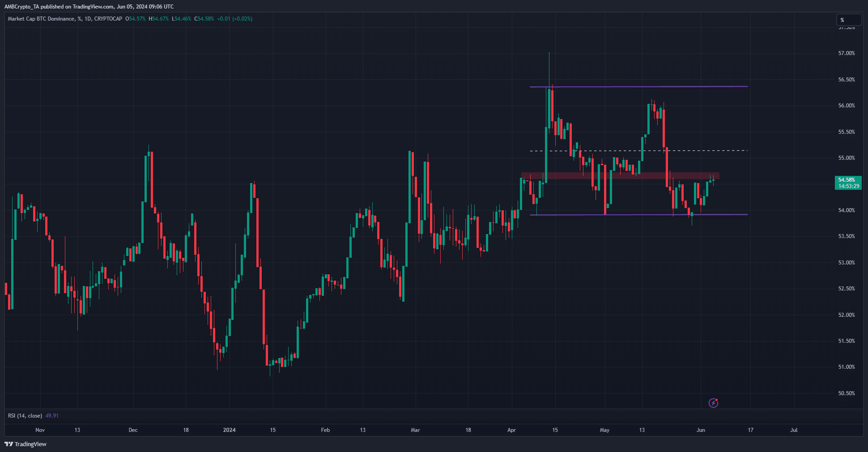This screenshot has width=868, height=452.
Task: Click the 52.50% price axis label
Action: click(x=847, y=289)
